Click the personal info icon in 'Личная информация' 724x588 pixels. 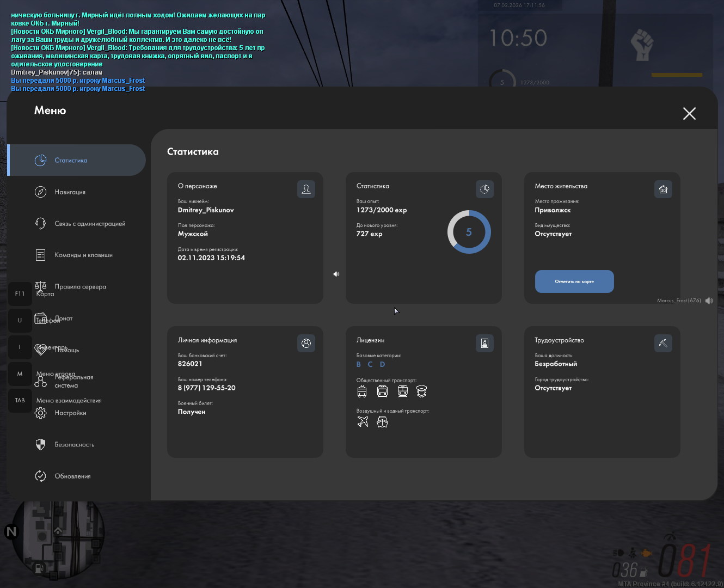tap(306, 344)
